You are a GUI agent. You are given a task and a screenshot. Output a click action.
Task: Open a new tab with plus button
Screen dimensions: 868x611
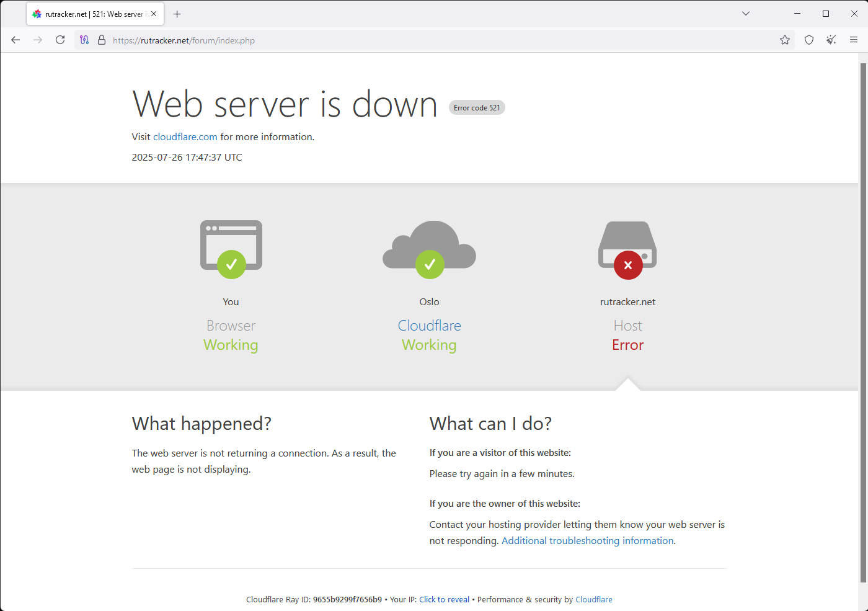tap(177, 14)
